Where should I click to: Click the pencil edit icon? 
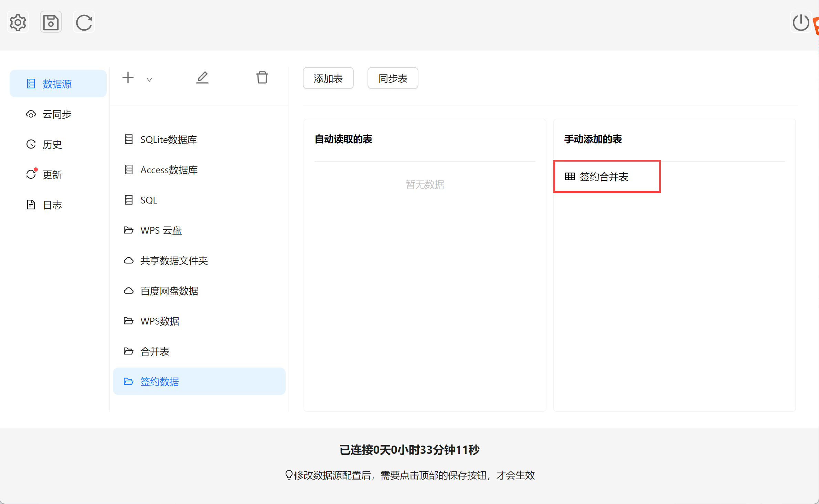click(202, 78)
